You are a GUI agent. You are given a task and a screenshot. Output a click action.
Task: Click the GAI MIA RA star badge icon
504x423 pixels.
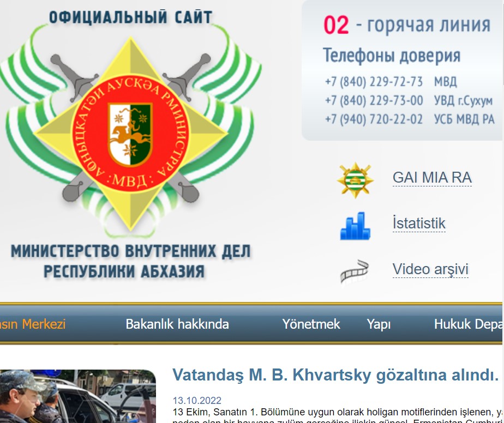coord(355,179)
